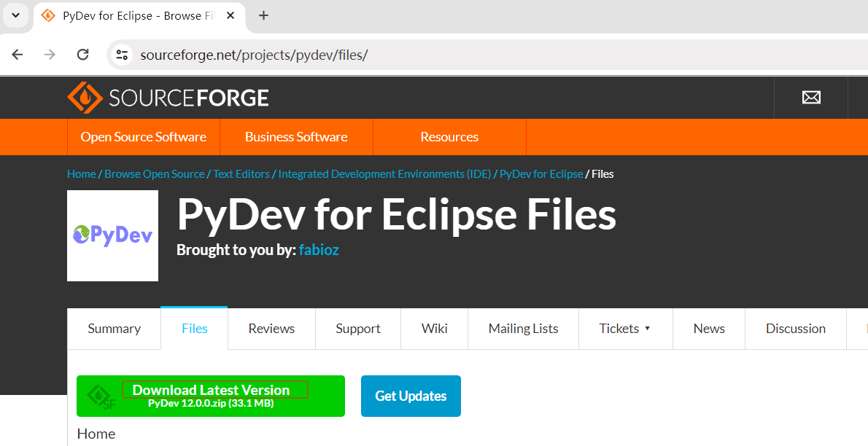Click the SourceForge logo icon
868x446 pixels.
pyautogui.click(x=85, y=98)
